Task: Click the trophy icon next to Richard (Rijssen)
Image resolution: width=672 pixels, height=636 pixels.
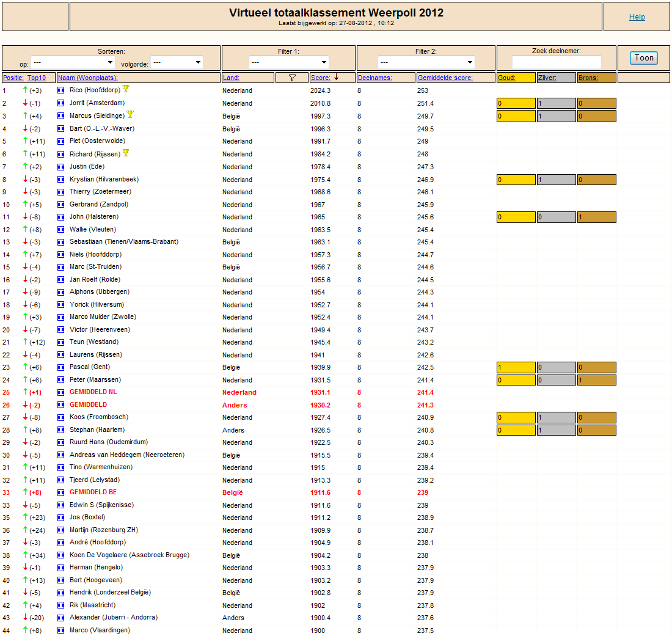Action: coord(126,153)
